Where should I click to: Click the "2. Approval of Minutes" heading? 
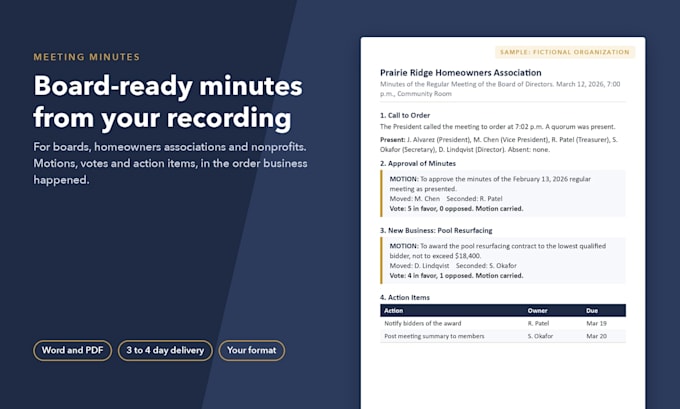pyautogui.click(x=418, y=164)
